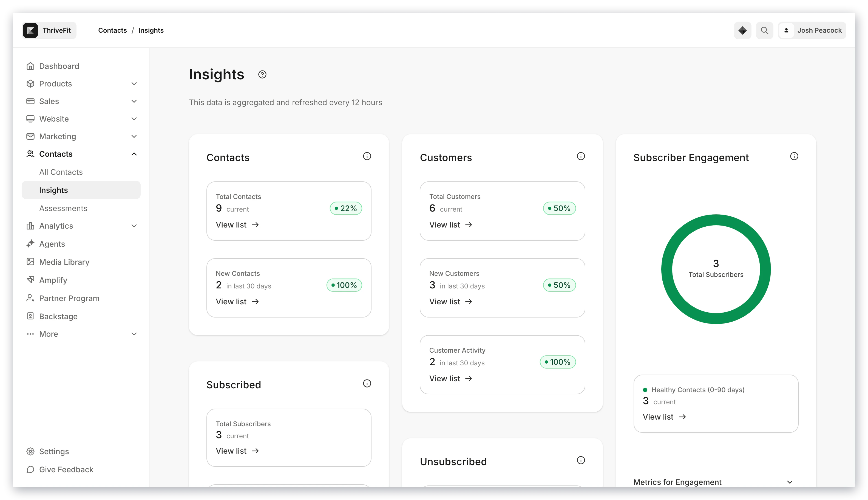Screen dimensions: 868x500
Task: Click the Agents sparkle icon
Action: [x=30, y=244]
